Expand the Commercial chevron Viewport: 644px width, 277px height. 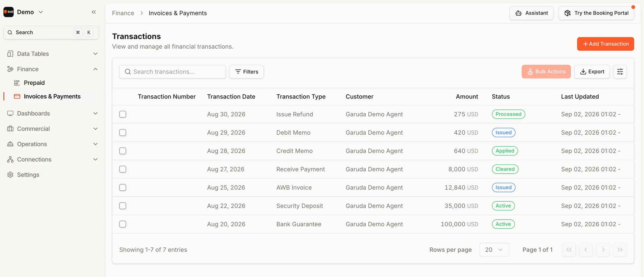(95, 129)
